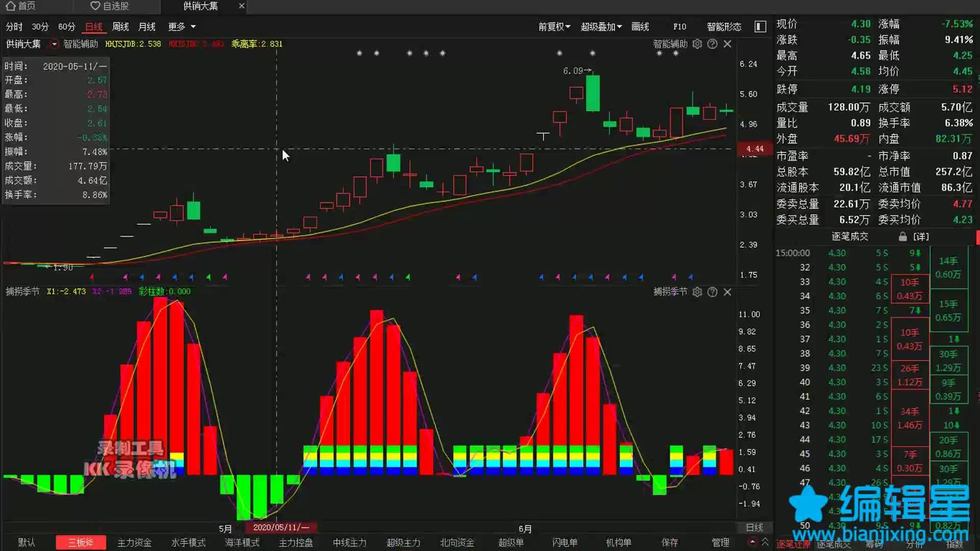Image resolution: width=980 pixels, height=551 pixels.
Task: Open 超级叠加 dropdown menu
Action: coord(601,27)
